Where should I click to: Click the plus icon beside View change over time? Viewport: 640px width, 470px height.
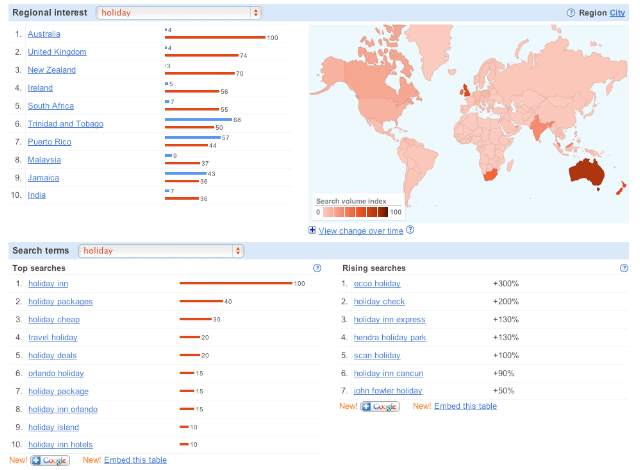pos(312,230)
